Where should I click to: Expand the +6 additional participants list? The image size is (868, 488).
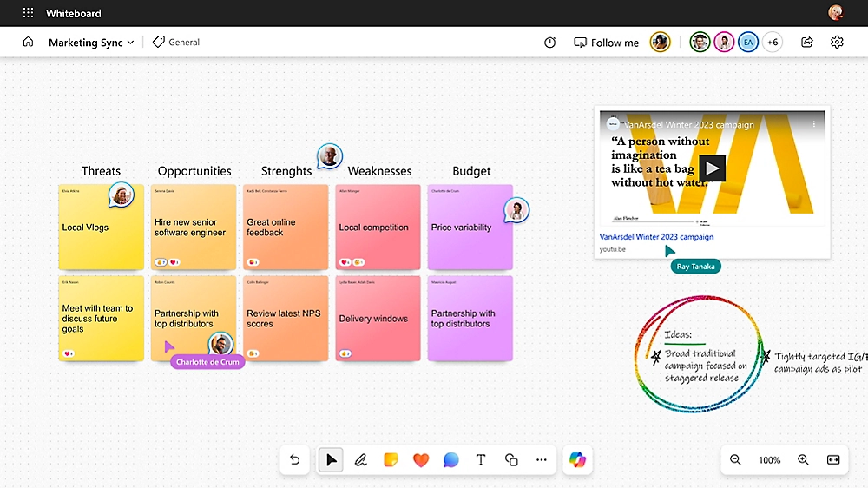773,43
